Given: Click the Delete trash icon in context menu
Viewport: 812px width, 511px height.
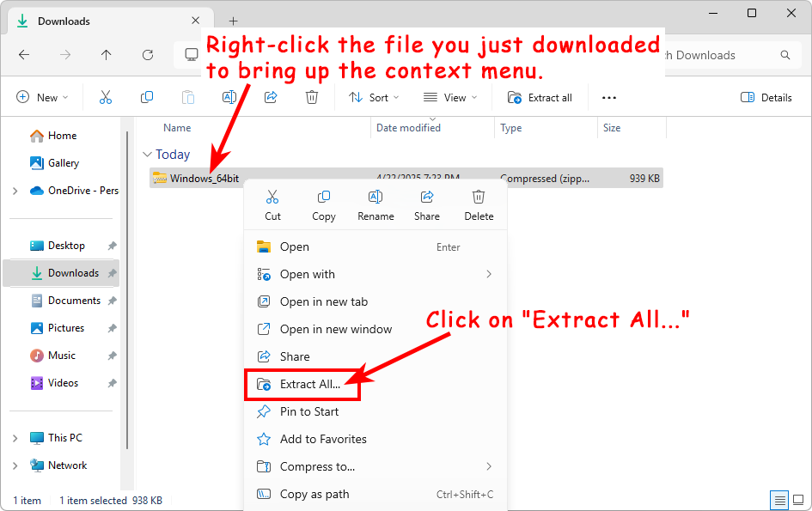Looking at the screenshot, I should pos(479,204).
